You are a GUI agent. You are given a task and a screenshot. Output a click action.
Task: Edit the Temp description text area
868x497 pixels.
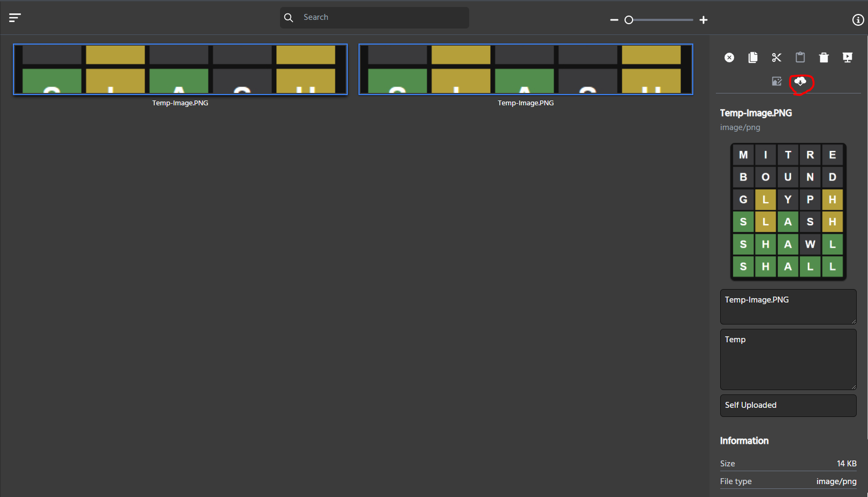pos(788,359)
